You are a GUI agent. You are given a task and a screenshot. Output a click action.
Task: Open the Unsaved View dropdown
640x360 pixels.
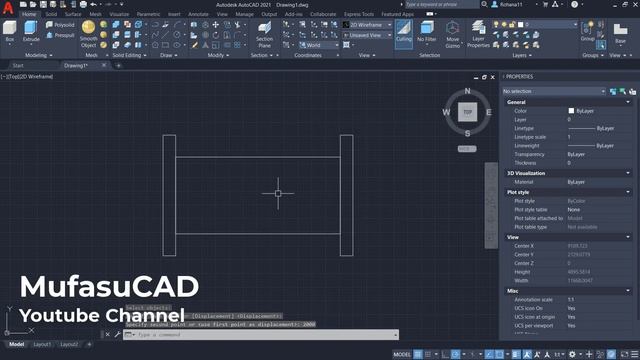click(x=367, y=35)
